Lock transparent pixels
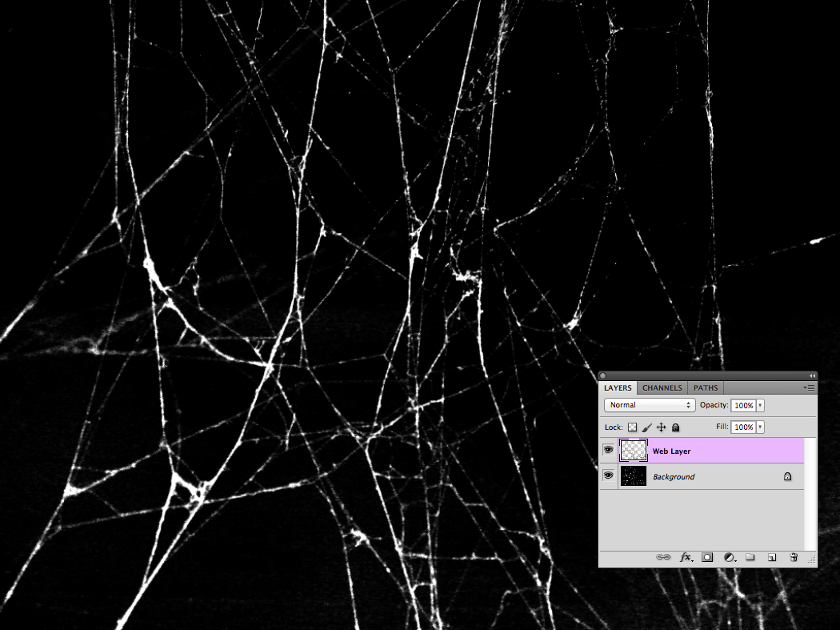The image size is (840, 630). click(x=633, y=427)
